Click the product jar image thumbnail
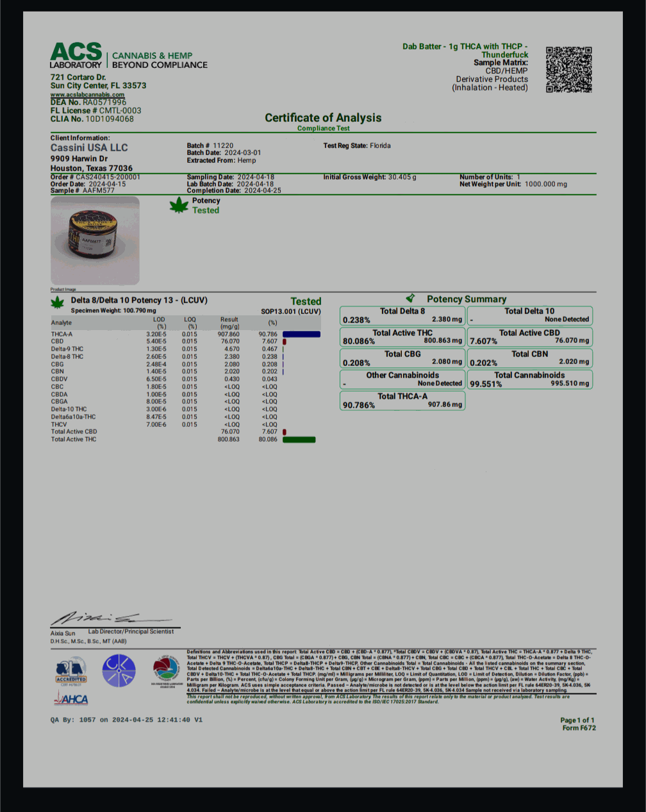 [x=95, y=240]
